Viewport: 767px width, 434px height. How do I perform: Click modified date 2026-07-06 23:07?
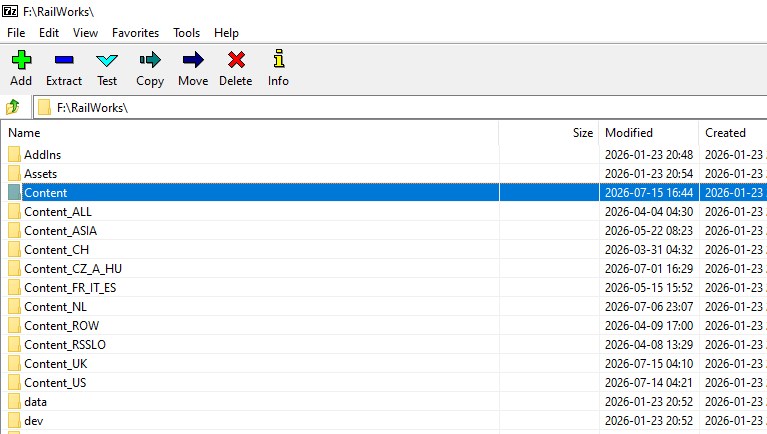649,307
